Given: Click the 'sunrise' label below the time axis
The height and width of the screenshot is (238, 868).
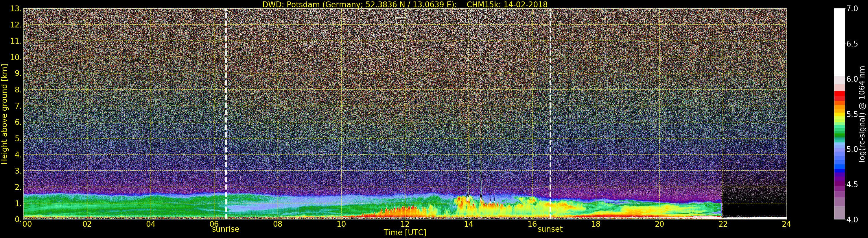Looking at the screenshot, I should pos(225,229).
